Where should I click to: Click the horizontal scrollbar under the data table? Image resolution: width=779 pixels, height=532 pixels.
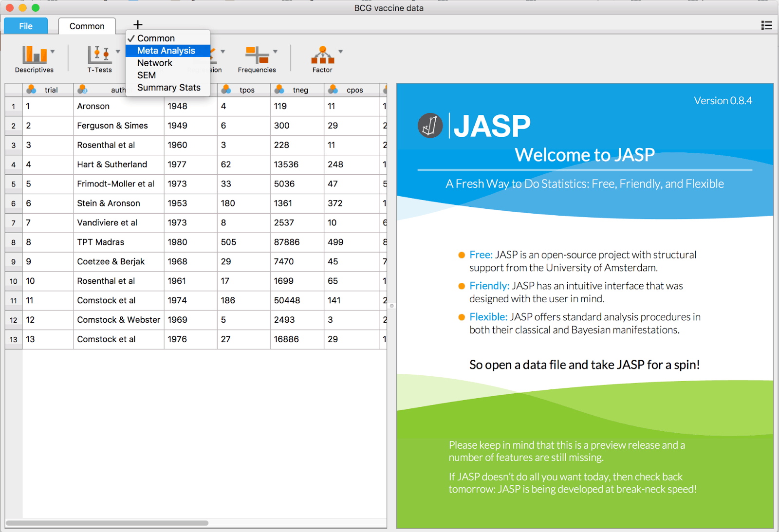click(107, 523)
